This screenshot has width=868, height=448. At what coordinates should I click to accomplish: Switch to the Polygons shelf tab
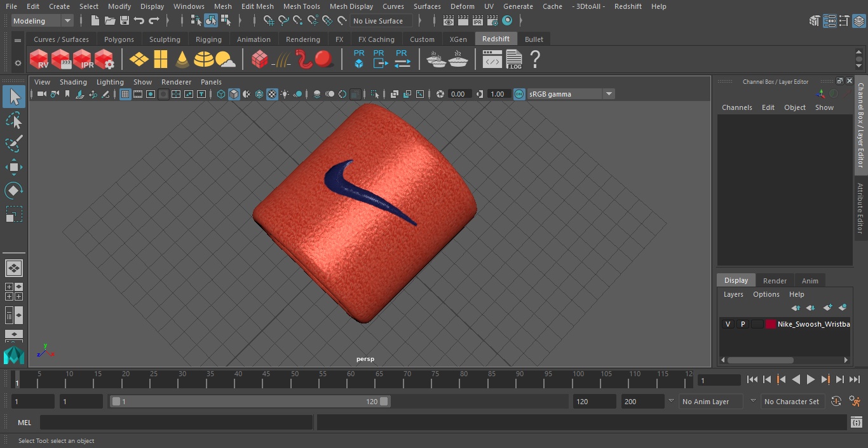[119, 39]
